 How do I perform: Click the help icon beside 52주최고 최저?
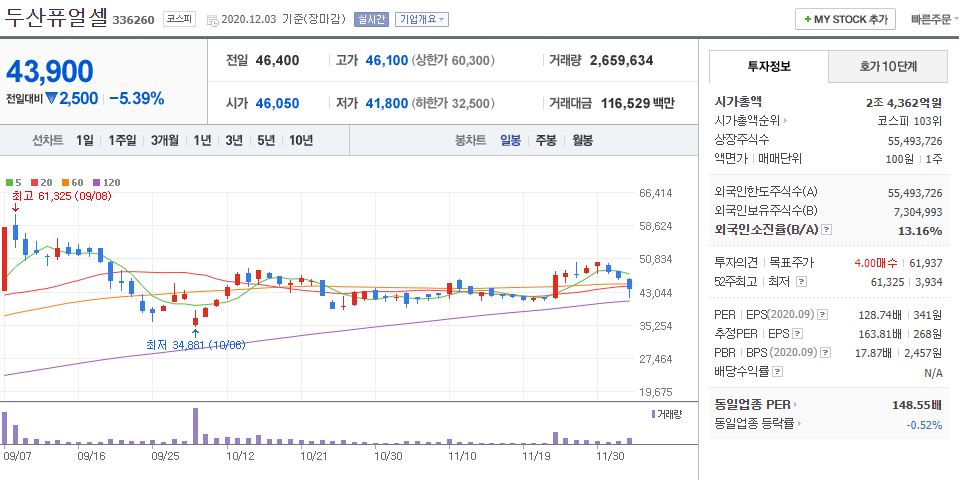[x=801, y=282]
